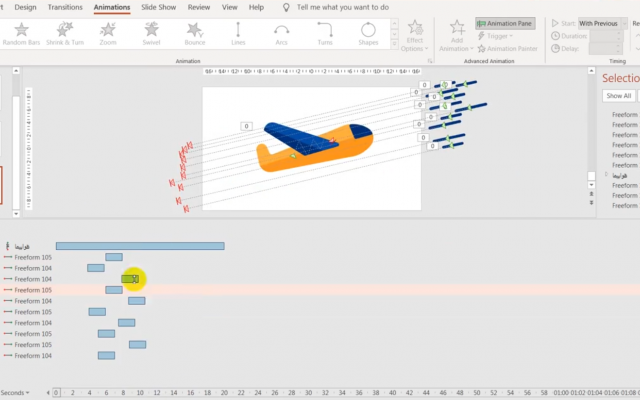Select the Swivel animation effect
This screenshot has width=640, height=400.
(151, 35)
